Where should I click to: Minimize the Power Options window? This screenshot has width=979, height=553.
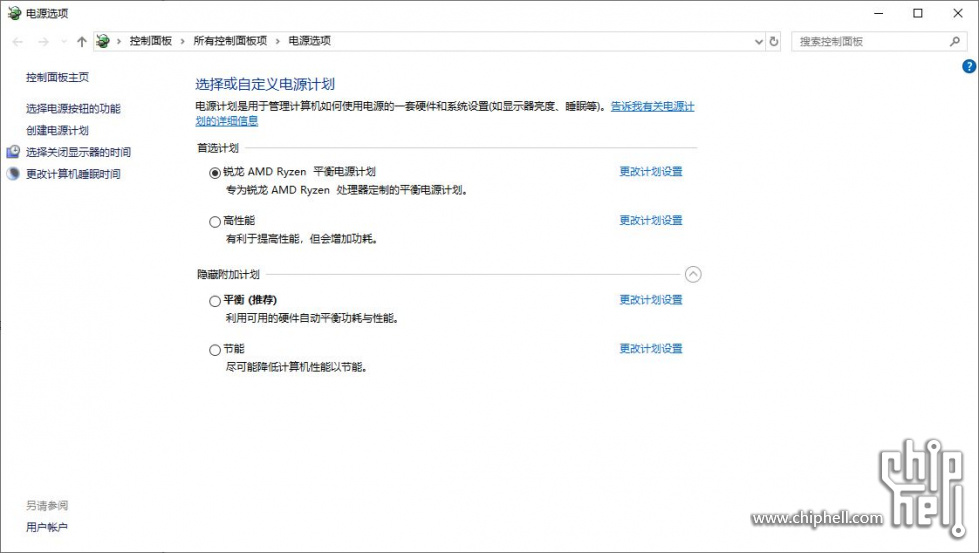(x=878, y=13)
